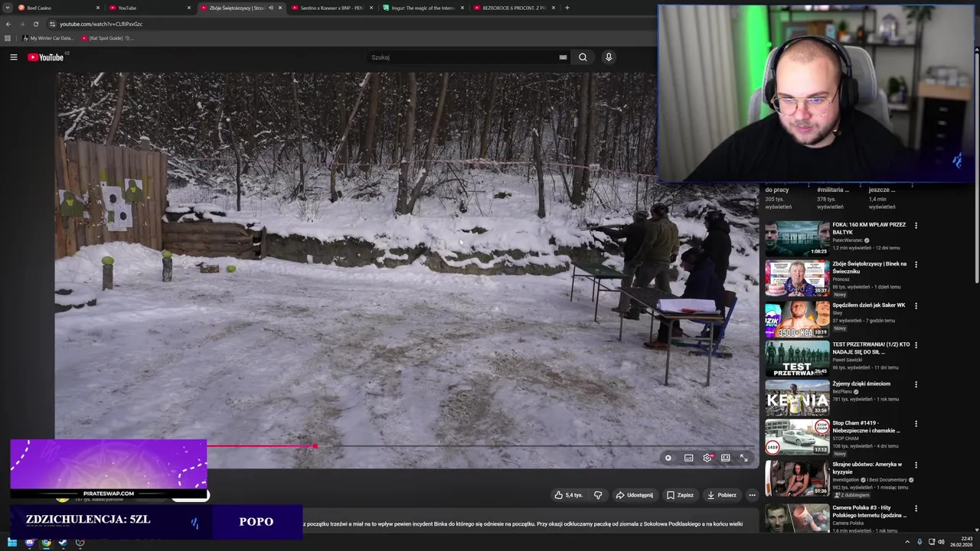
Task: Go to the YouTube home logo
Action: pyautogui.click(x=46, y=57)
